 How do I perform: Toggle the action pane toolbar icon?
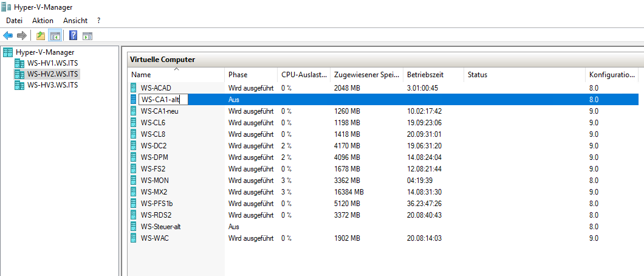click(x=87, y=36)
